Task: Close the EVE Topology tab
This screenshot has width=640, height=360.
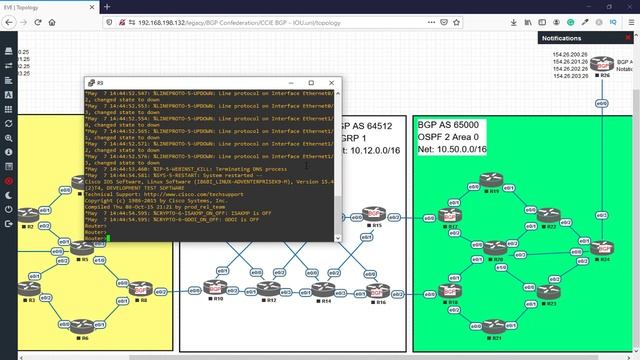Action: pos(92,7)
